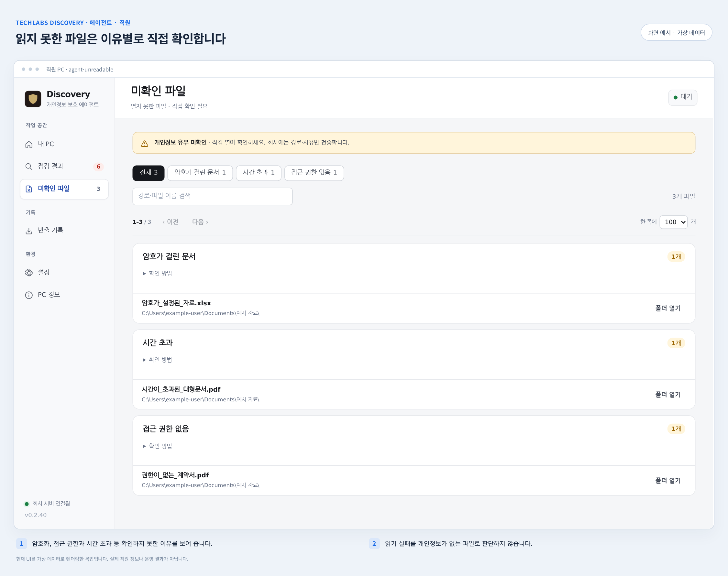Go to the 이전 page

(171, 222)
